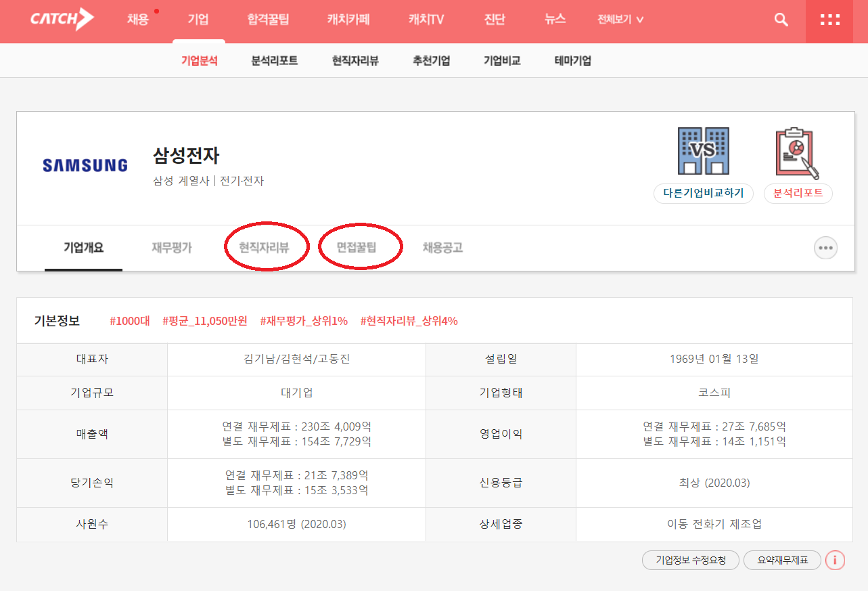Select 추천기업 in the submenu
This screenshot has width=868, height=591.
[432, 61]
